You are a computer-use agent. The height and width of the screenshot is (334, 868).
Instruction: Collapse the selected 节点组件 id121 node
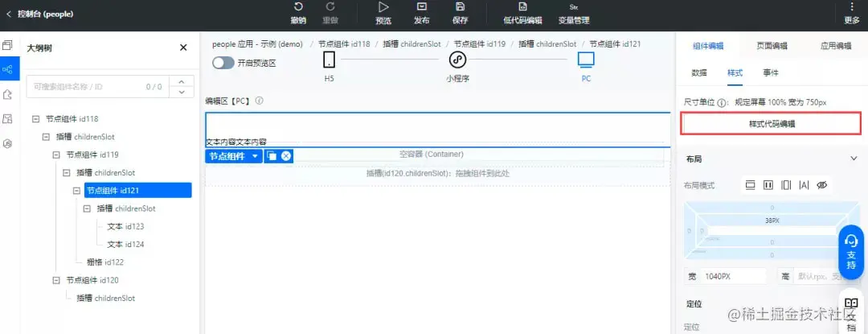click(x=76, y=191)
